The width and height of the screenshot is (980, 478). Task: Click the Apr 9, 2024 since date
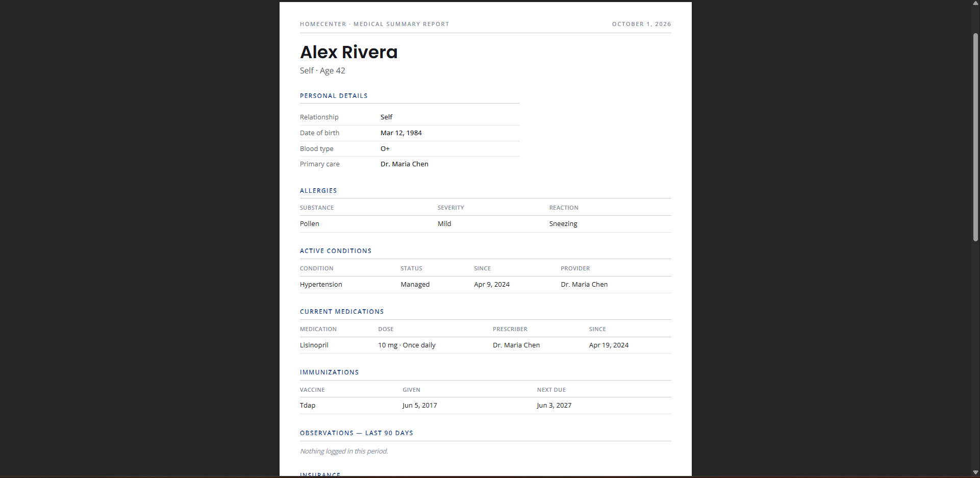point(492,284)
